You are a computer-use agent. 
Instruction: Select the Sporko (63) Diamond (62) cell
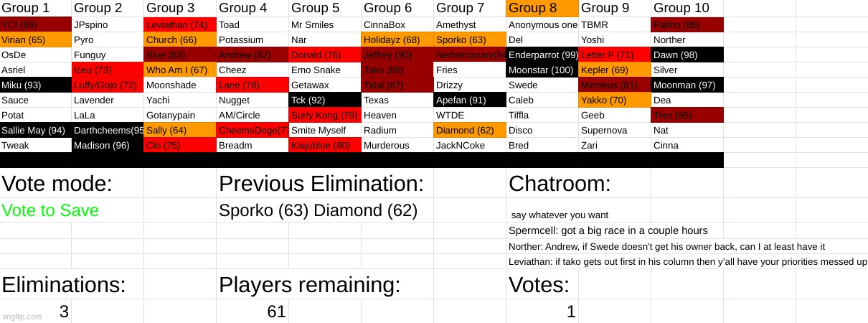pyautogui.click(x=317, y=211)
